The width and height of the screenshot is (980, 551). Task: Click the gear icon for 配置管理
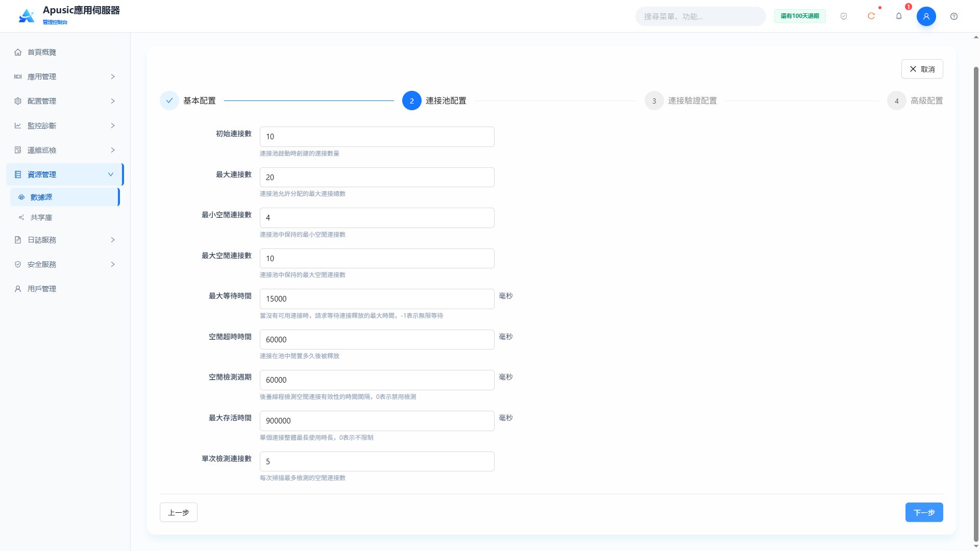click(x=18, y=101)
